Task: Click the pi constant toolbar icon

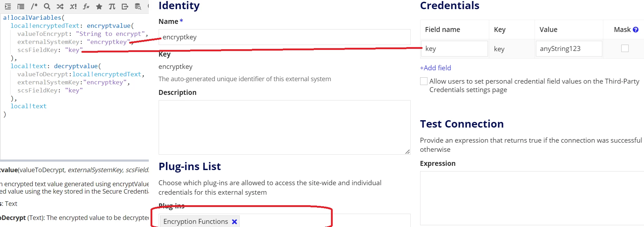Action: pos(112,6)
